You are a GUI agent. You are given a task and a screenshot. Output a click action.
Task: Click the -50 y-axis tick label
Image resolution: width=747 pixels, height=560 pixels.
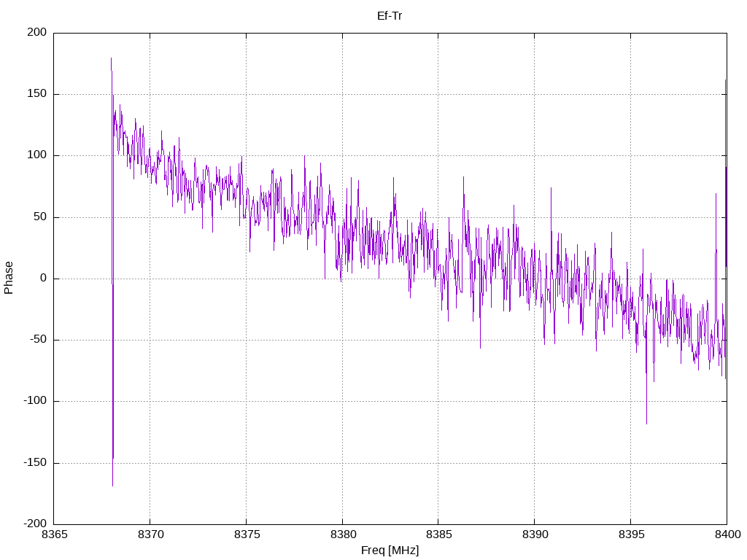39,340
